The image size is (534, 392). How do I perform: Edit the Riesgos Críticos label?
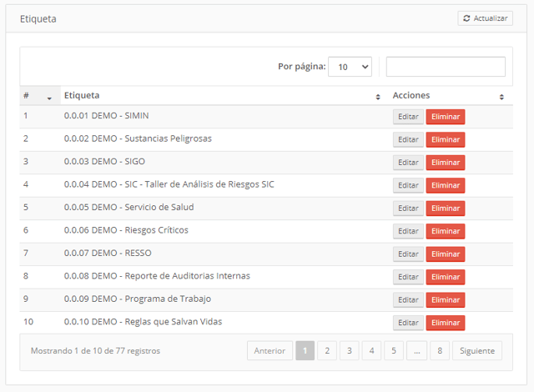point(408,231)
